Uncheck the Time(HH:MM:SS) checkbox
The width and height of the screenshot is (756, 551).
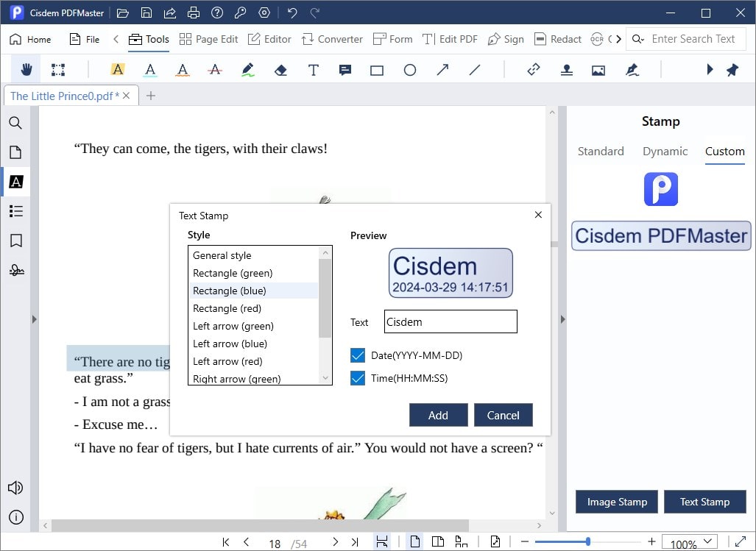coord(358,378)
